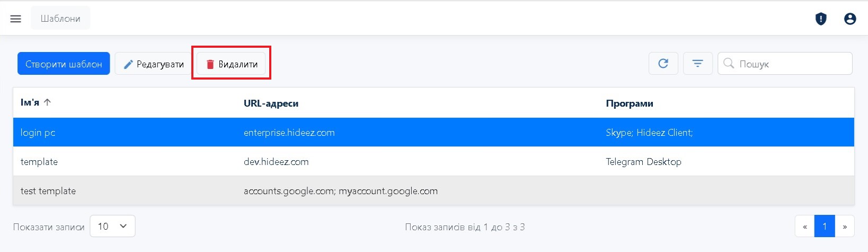The width and height of the screenshot is (868, 252).
Task: Sort by URL-адреси column header
Action: [x=271, y=103]
